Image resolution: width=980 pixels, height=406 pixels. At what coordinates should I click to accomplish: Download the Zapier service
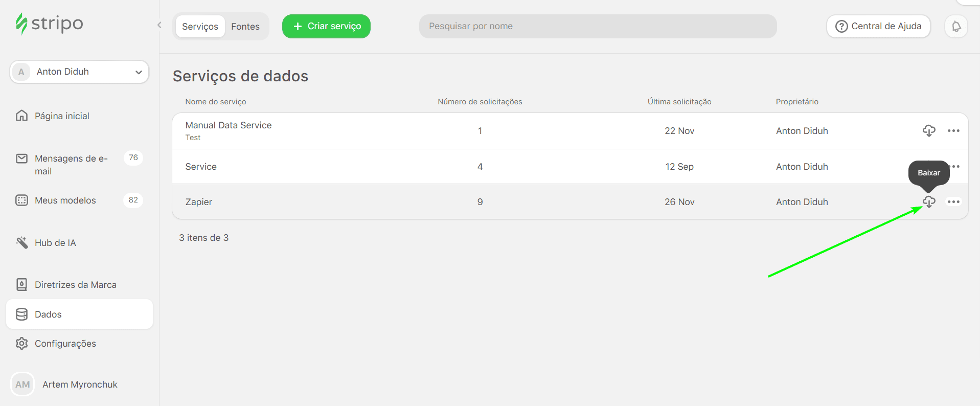tap(929, 202)
